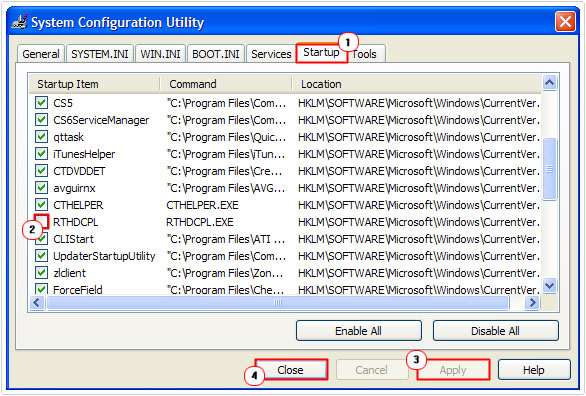Switch to the Services tab

tap(271, 54)
